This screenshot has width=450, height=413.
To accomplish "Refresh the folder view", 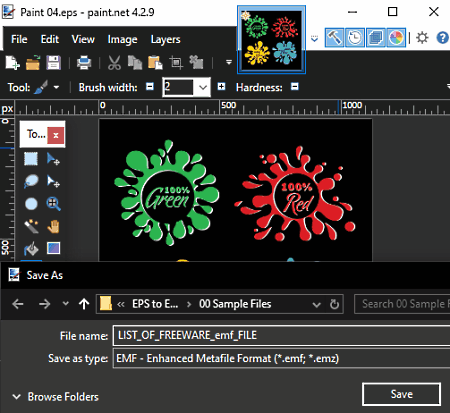I will (x=334, y=304).
